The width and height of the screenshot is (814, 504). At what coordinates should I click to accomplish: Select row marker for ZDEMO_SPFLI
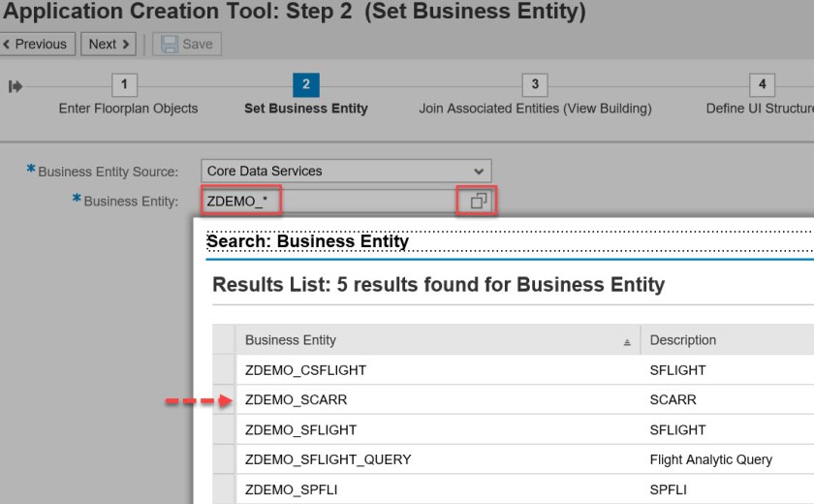(x=224, y=489)
